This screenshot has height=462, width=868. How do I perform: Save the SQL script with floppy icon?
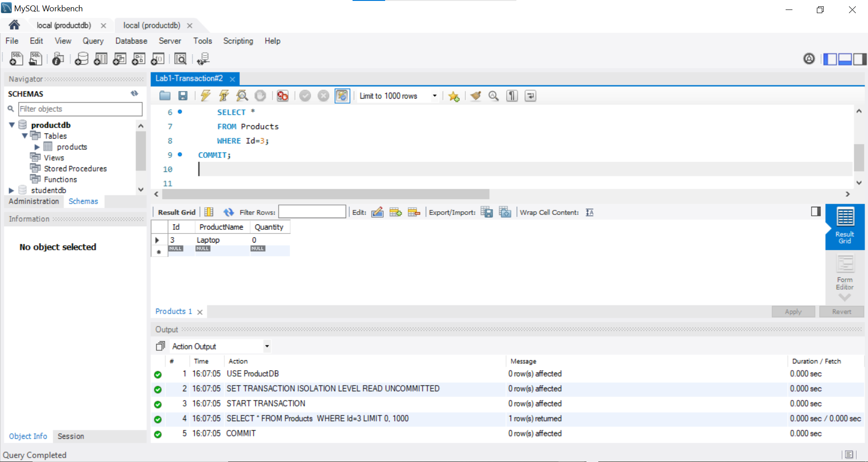[183, 95]
